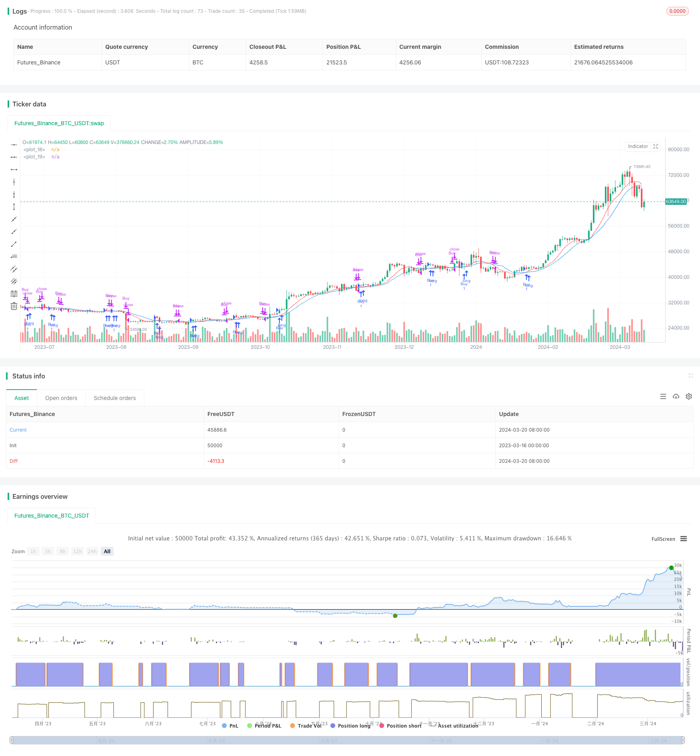Switch to the Open orders tab

pos(61,398)
